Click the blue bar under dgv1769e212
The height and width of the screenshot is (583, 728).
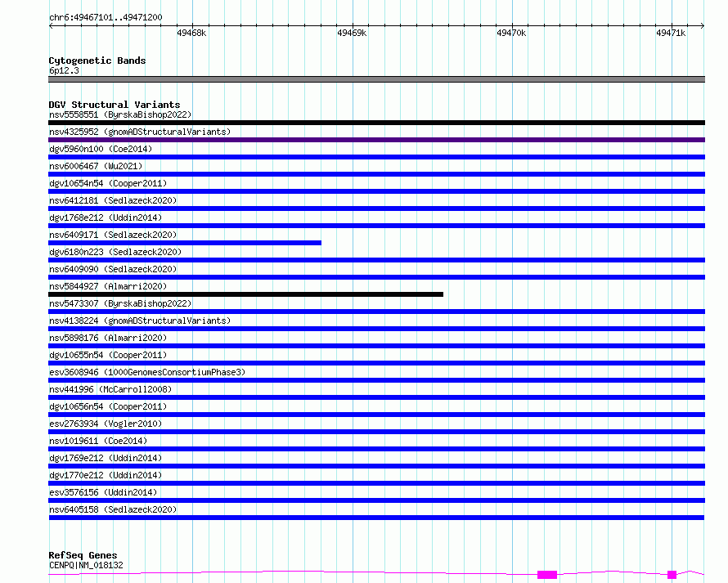tap(376, 466)
